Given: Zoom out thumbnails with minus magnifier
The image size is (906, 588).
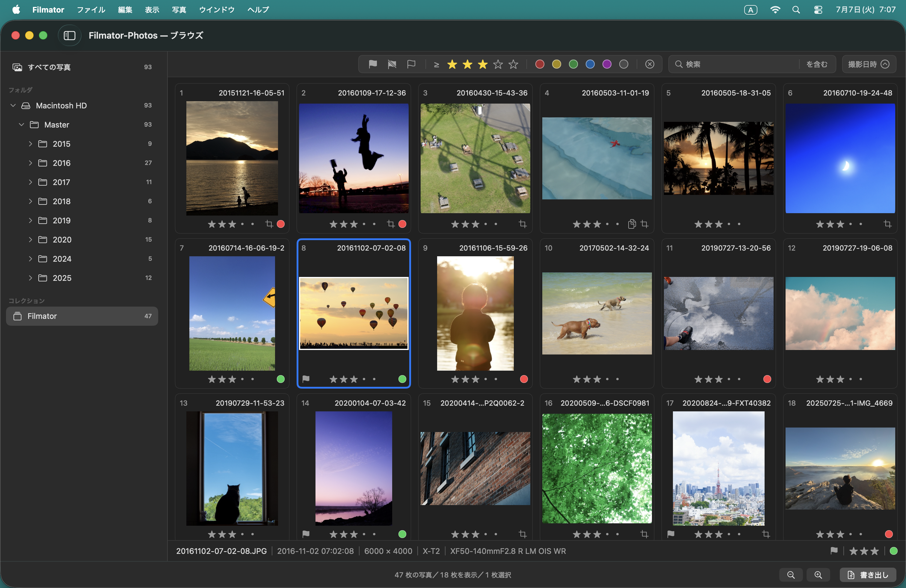Looking at the screenshot, I should click(x=791, y=575).
